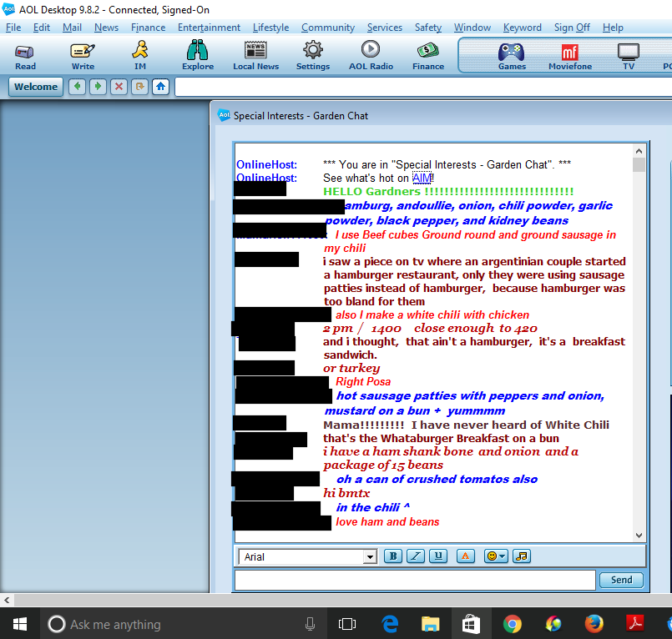Open the Window menu
Screen dimensions: 672x639
pos(472,28)
